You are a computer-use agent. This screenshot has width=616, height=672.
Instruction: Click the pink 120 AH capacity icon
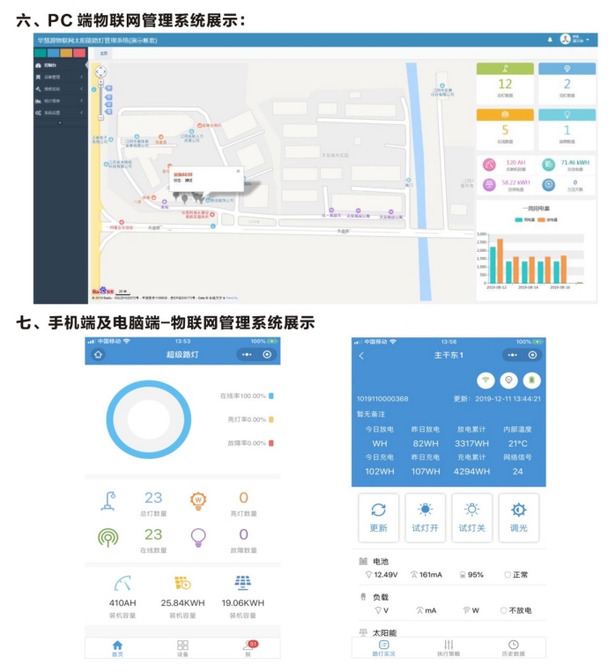(x=489, y=165)
